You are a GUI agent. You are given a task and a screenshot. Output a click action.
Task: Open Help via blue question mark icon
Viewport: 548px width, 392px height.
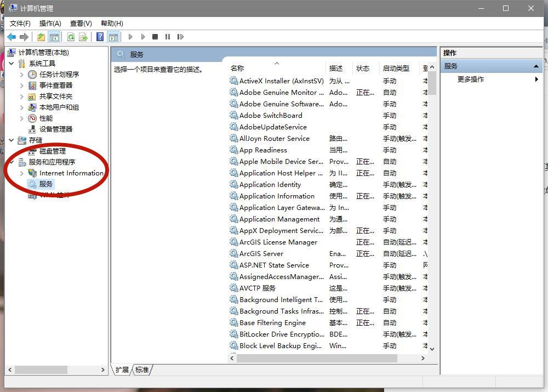click(100, 37)
